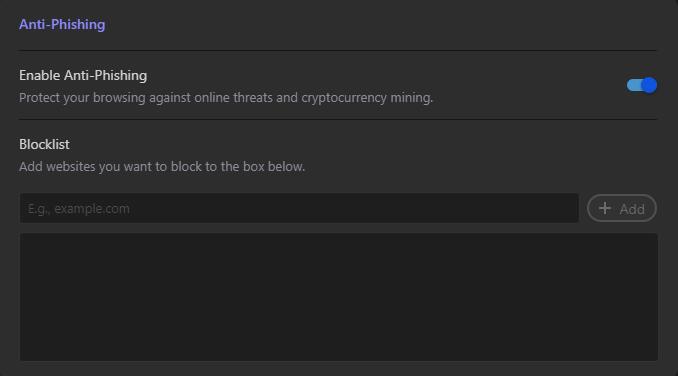Click the 'Add websites you want to block' text
The width and height of the screenshot is (678, 376).
(162, 166)
